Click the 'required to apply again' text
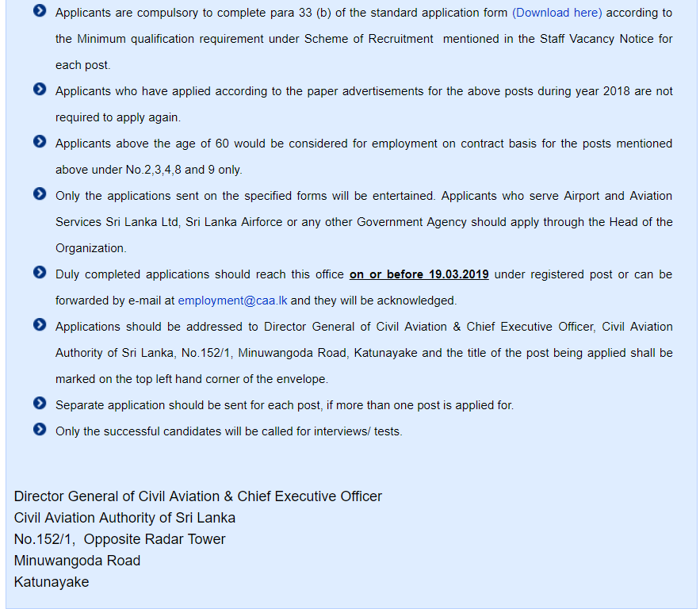 117,117
